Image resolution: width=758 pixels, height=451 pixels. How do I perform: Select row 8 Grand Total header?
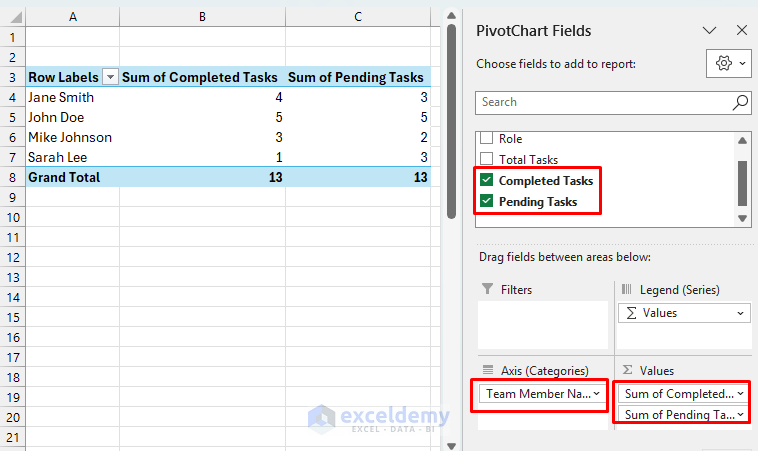[12, 177]
